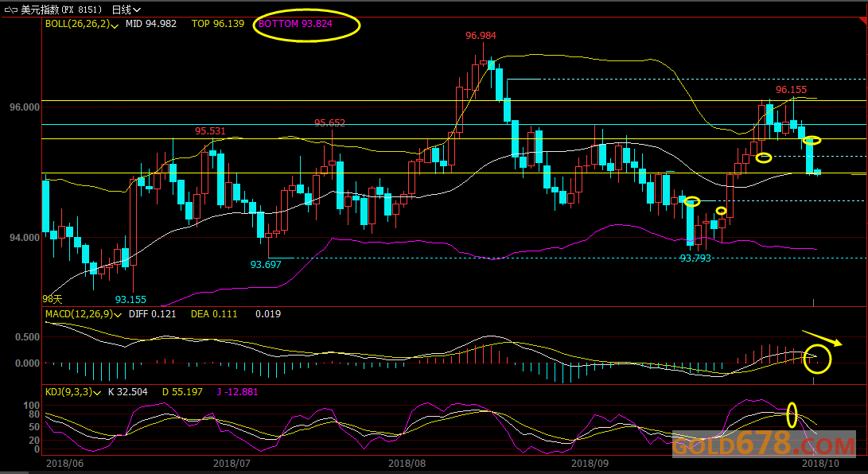Click the yellow circle on MACD histogram
The height and width of the screenshot is (474, 868).
(817, 359)
